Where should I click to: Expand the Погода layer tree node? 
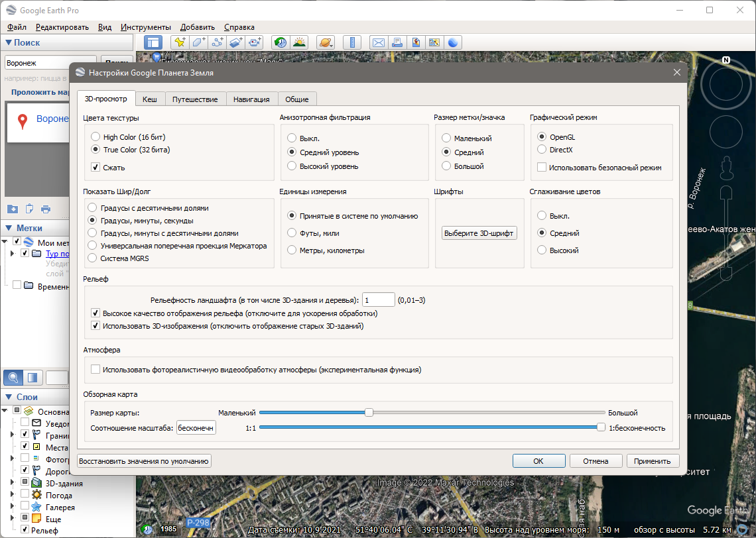coord(11,495)
